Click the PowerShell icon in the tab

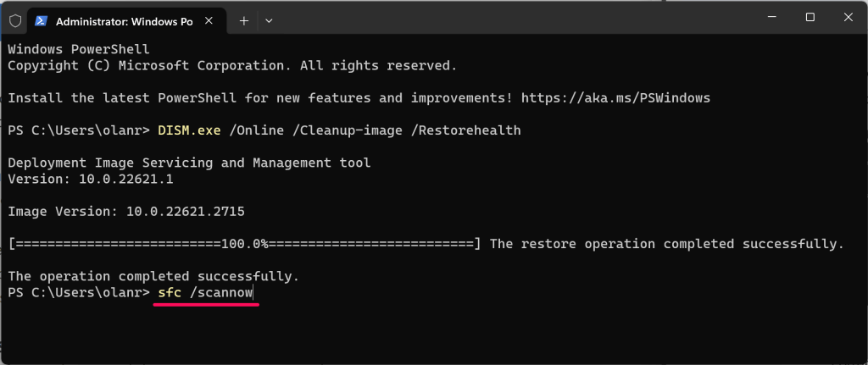click(x=41, y=20)
